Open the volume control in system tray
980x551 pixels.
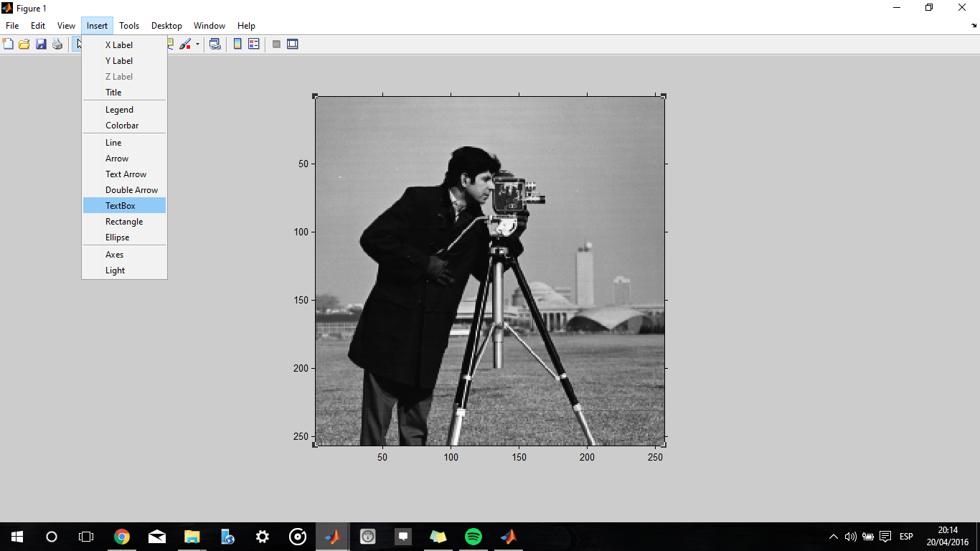851,537
